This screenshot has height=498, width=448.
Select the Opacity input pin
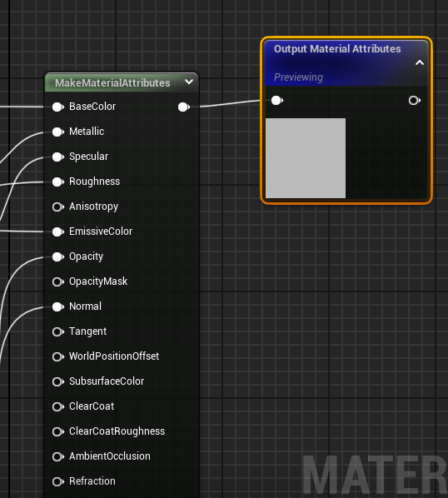tap(58, 257)
